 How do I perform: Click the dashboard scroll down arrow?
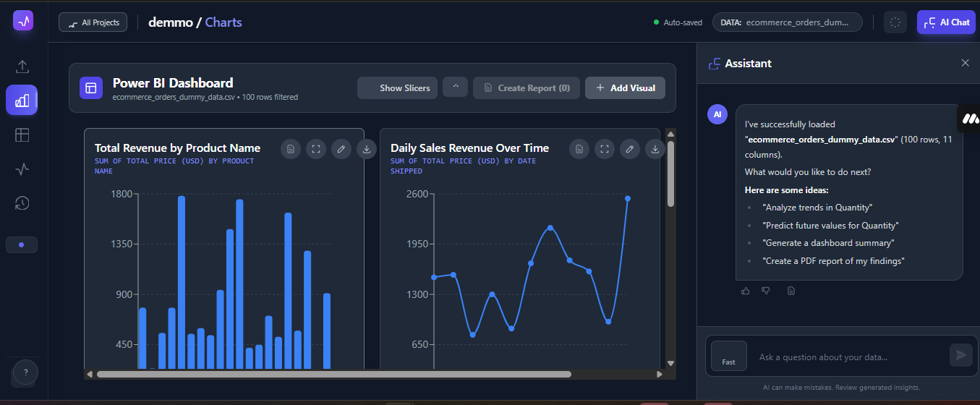pos(670,363)
